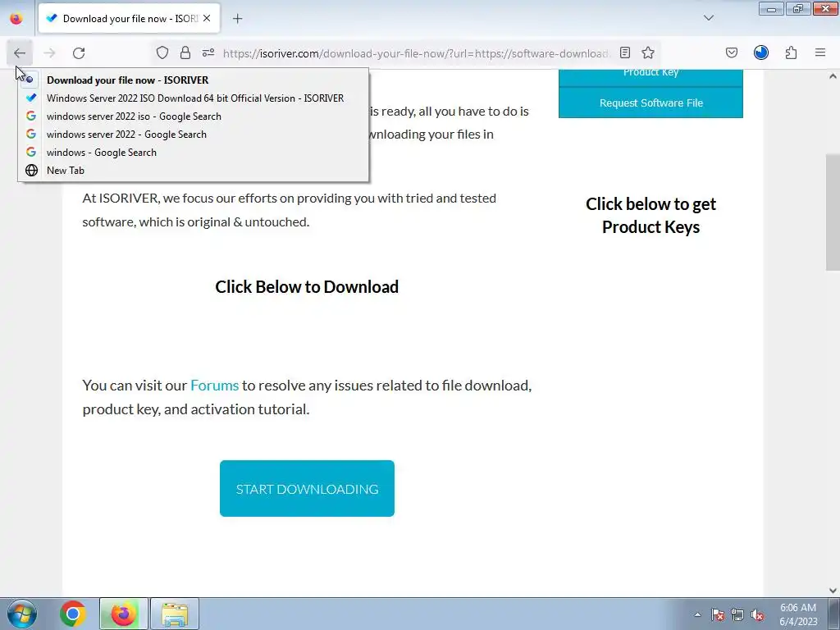Open Windows Explorer from the taskbar
This screenshot has height=630, width=840.
point(175,614)
